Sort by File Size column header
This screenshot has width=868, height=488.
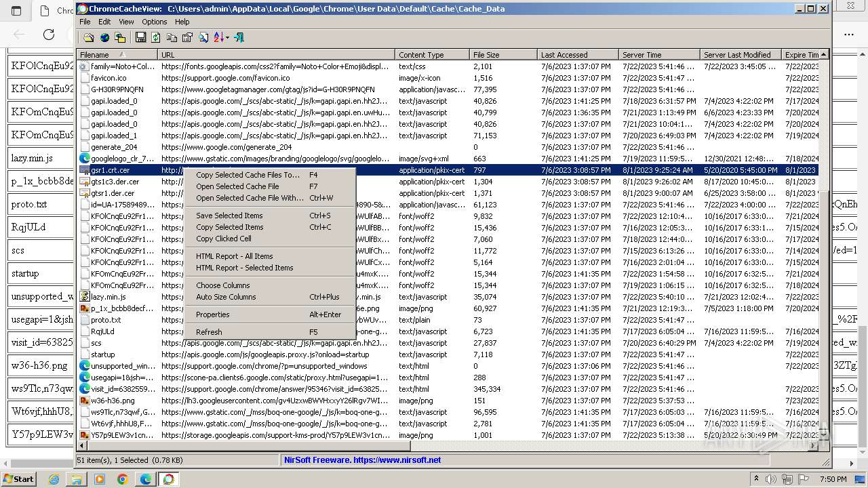[503, 55]
